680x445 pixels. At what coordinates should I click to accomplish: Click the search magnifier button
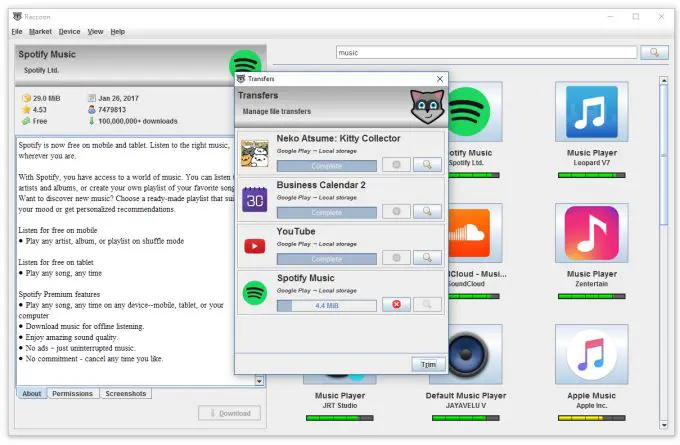(x=654, y=52)
